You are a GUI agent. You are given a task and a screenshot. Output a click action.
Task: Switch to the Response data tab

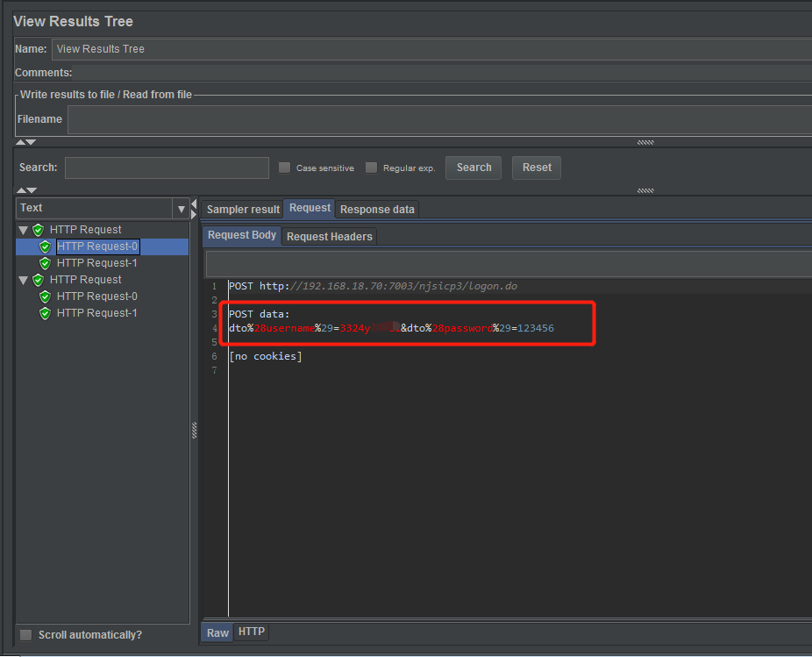click(x=377, y=210)
